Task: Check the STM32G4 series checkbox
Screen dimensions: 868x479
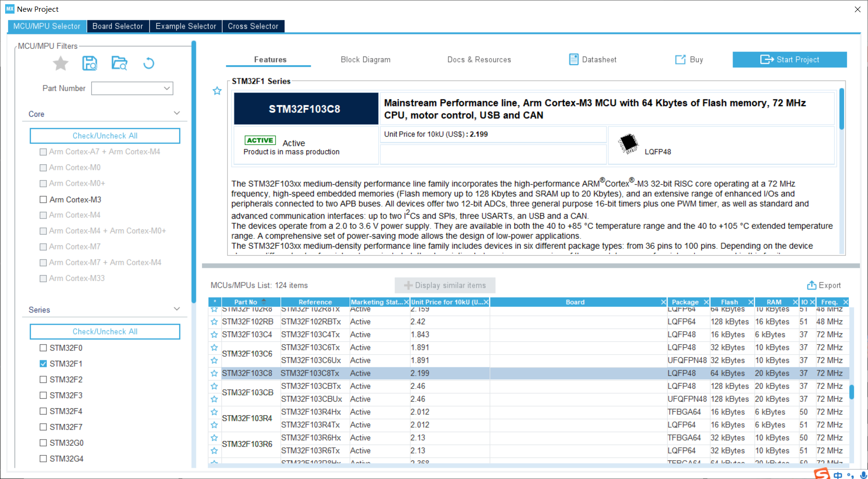Action: [x=43, y=459]
